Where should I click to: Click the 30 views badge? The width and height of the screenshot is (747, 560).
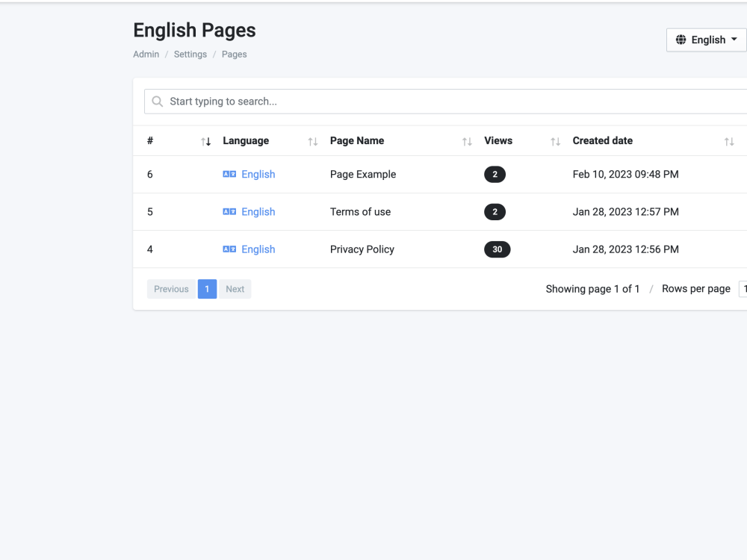point(497,249)
